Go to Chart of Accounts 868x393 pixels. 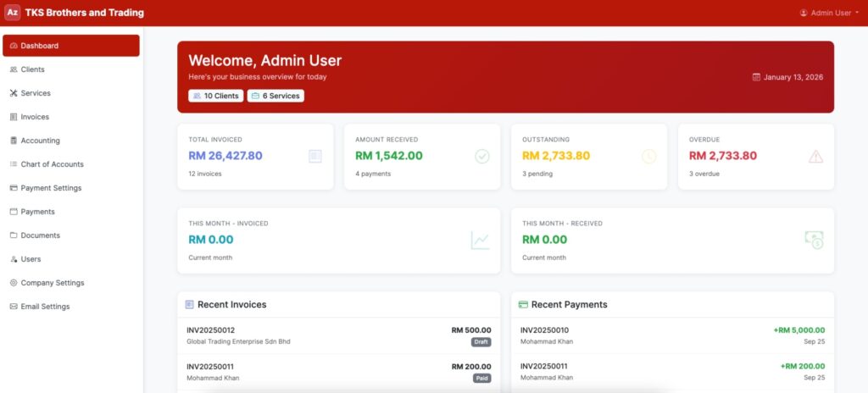pos(52,164)
